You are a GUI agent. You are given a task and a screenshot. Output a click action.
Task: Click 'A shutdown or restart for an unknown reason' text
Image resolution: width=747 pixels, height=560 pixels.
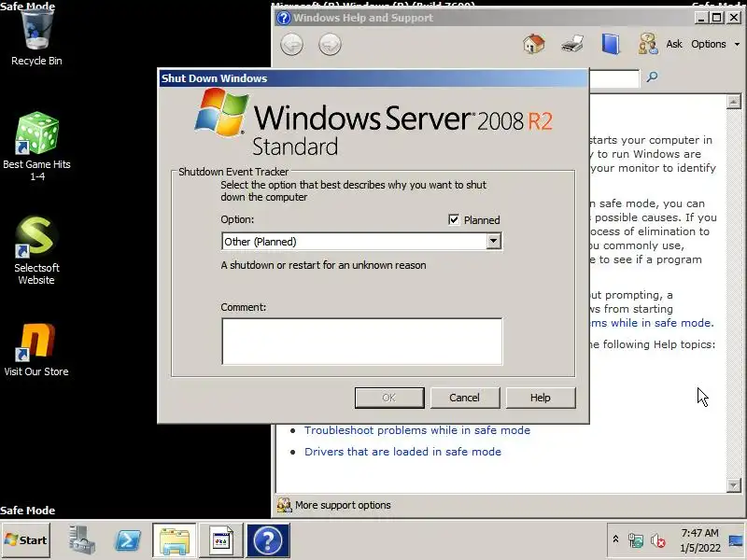point(323,265)
